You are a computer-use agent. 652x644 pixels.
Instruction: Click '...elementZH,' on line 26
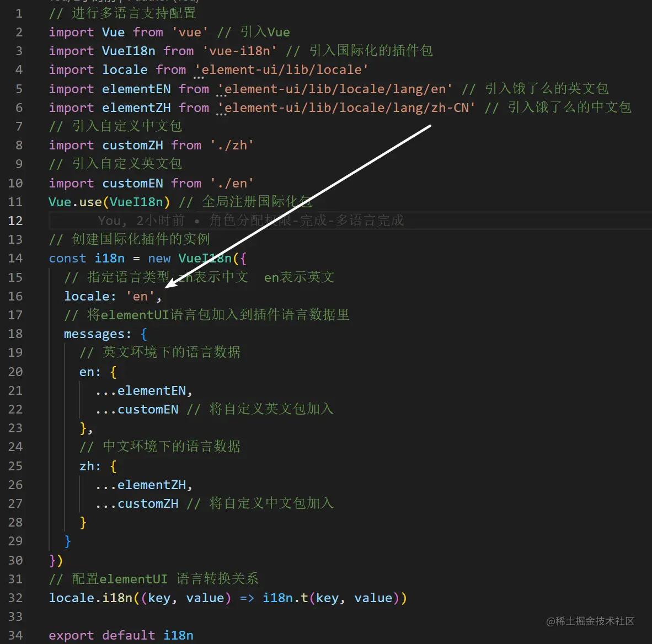(144, 485)
